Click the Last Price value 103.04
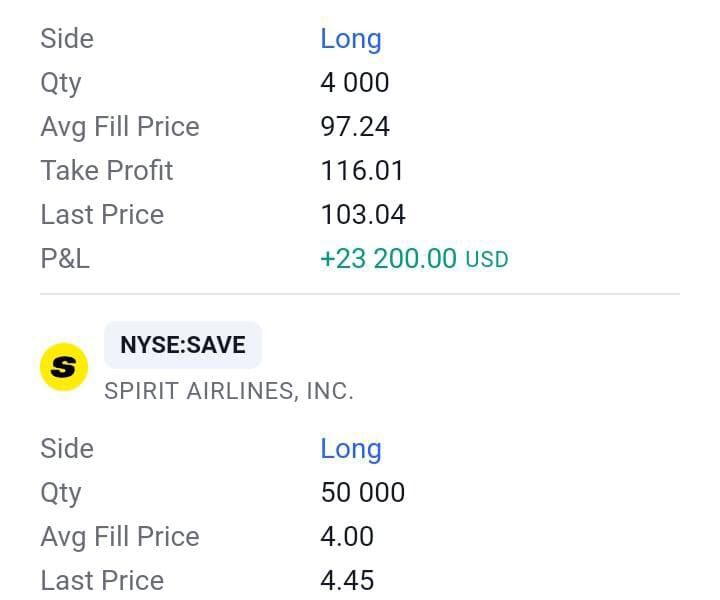This screenshot has height=600, width=720. (x=363, y=215)
